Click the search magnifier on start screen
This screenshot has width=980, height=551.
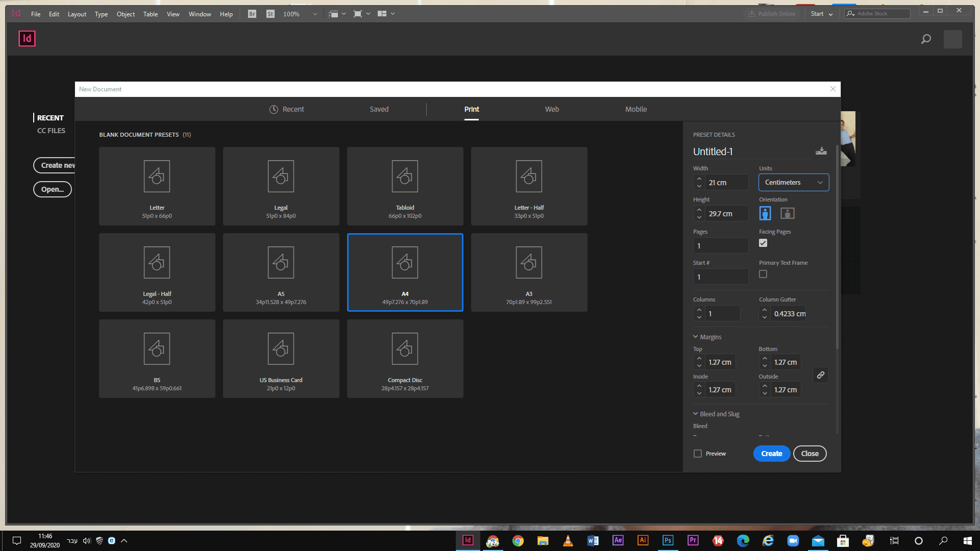click(926, 39)
